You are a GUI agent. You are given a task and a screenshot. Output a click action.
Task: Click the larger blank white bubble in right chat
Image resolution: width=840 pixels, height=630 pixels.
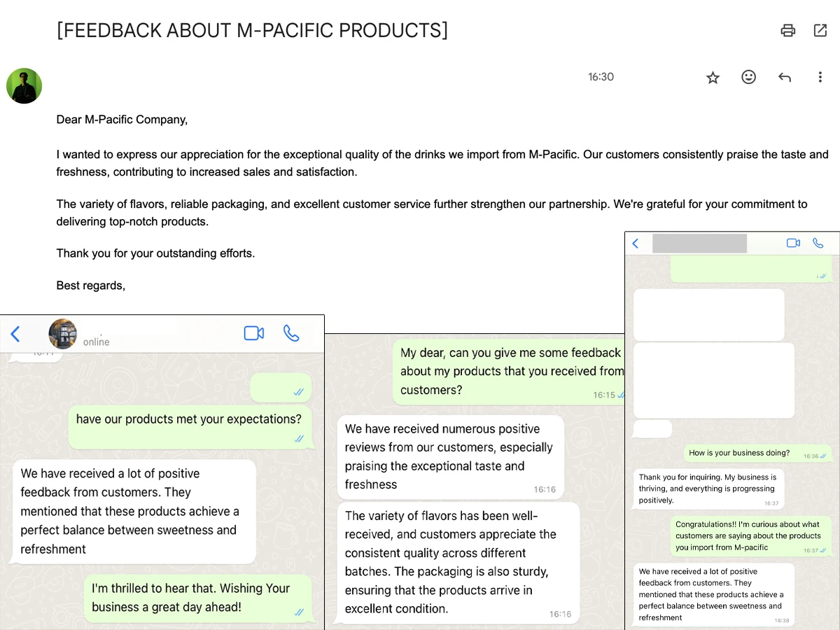coord(714,380)
